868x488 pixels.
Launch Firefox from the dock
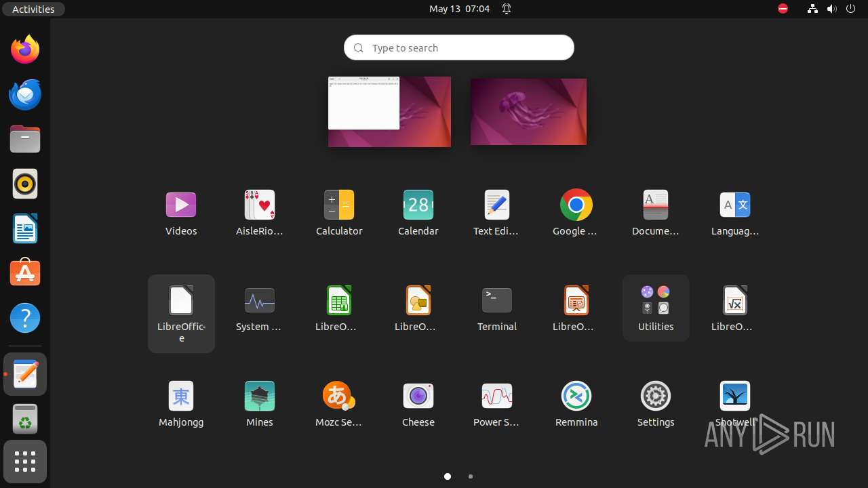[25, 49]
